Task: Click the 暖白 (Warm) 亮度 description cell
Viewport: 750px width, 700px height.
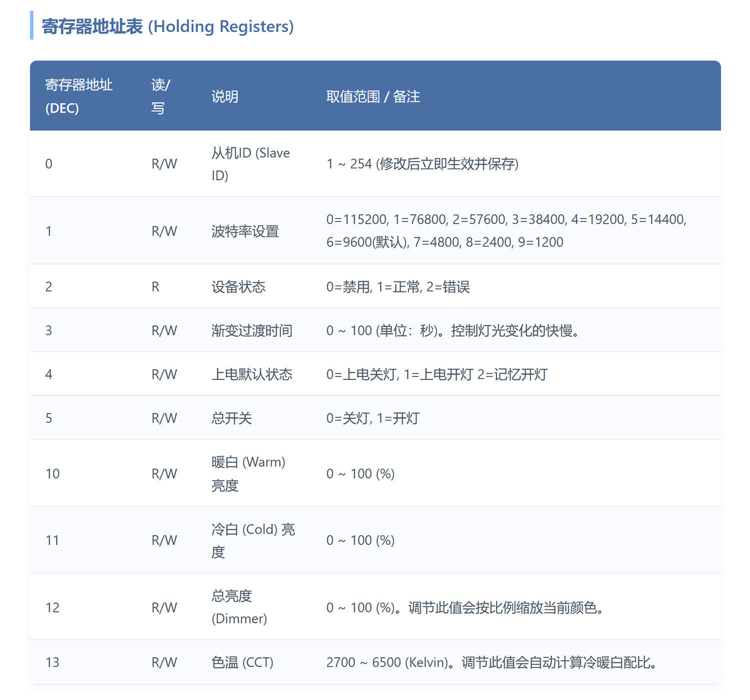Action: 248,474
